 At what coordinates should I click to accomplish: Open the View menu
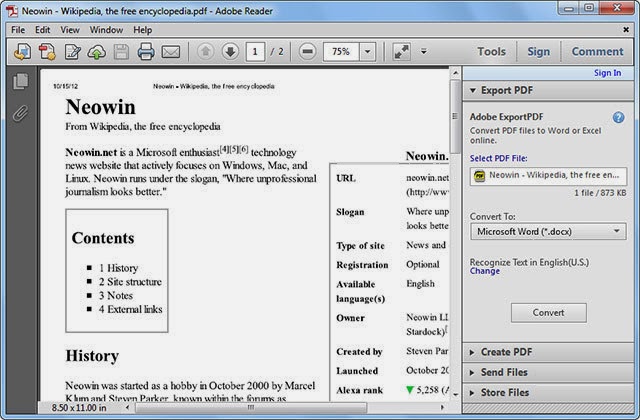click(70, 30)
